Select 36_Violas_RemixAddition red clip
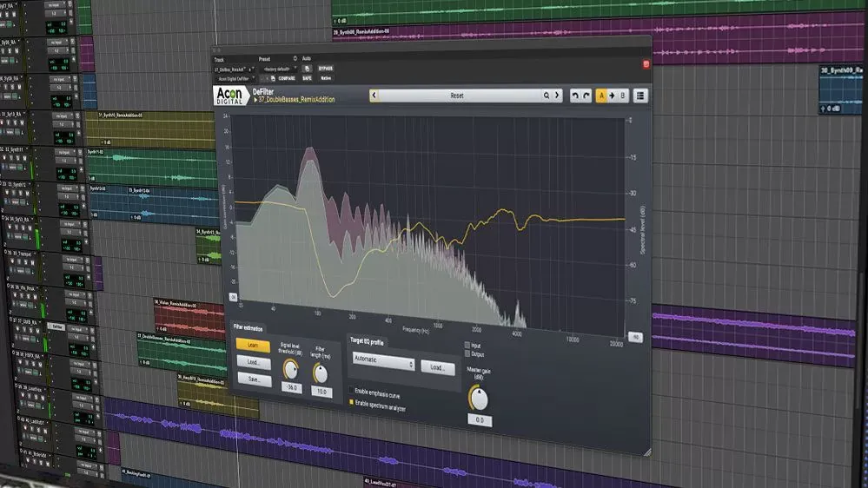Viewport: 868px width, 488px height. (189, 318)
